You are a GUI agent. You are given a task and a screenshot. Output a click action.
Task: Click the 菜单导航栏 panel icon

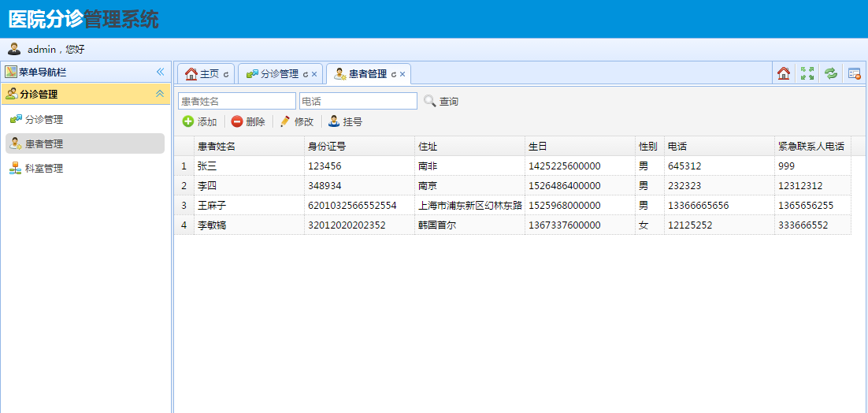(x=10, y=72)
